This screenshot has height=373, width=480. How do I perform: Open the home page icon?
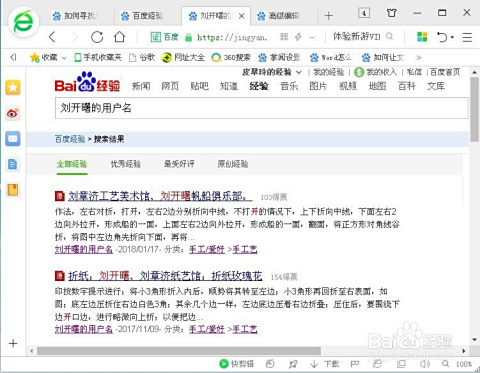(119, 36)
